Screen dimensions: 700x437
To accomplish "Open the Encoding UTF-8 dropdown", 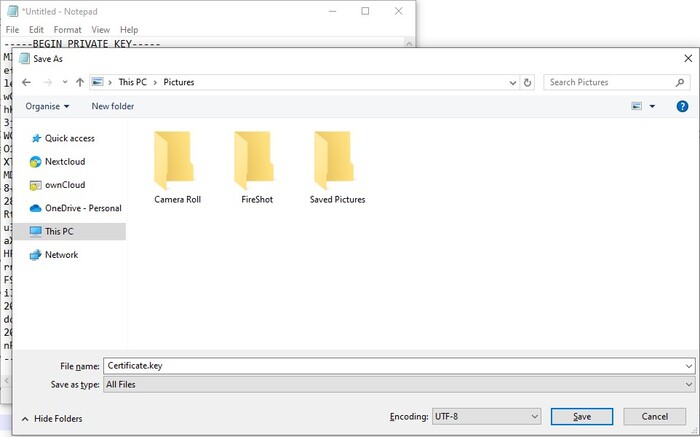I will 486,417.
